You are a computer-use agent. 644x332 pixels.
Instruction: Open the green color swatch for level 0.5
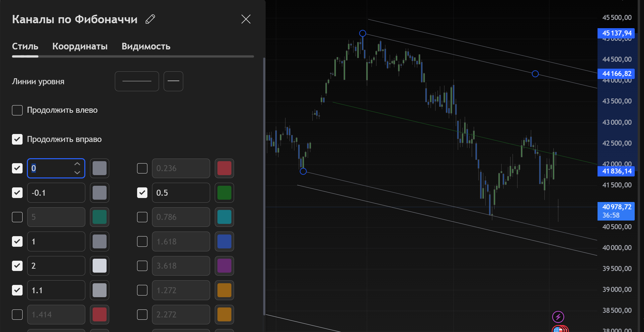(224, 193)
